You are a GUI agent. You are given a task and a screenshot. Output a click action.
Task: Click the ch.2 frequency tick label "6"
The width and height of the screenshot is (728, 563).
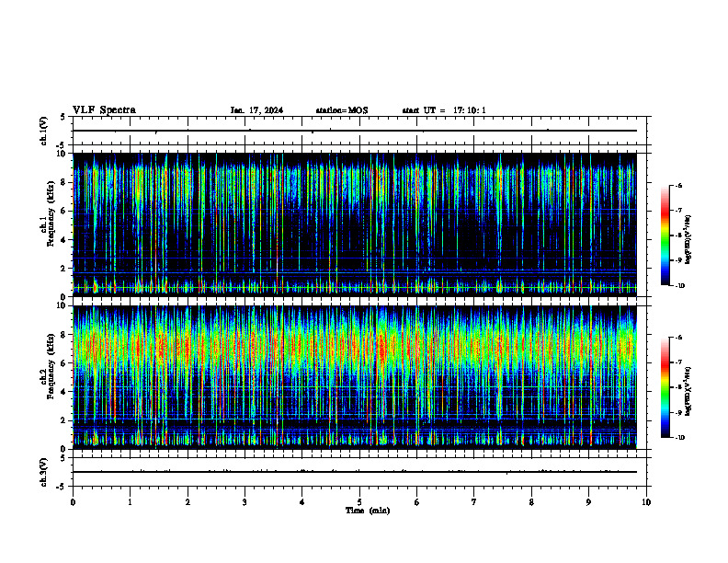point(64,363)
